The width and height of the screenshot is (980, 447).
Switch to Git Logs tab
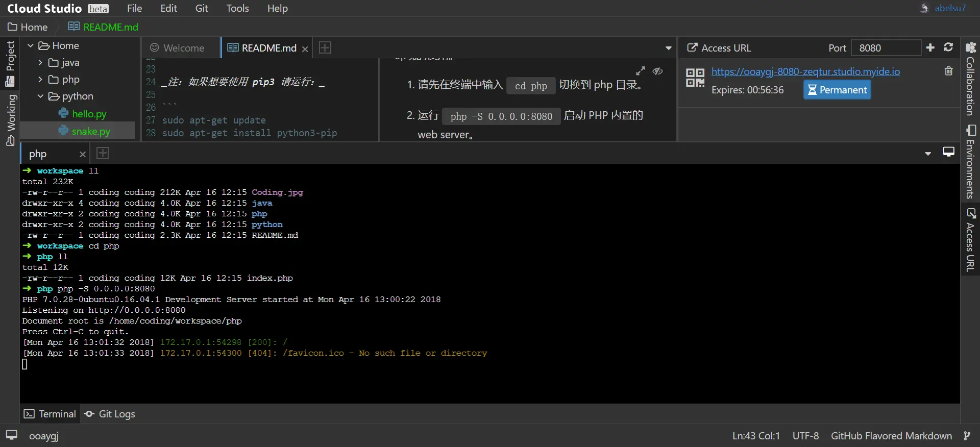(x=110, y=414)
